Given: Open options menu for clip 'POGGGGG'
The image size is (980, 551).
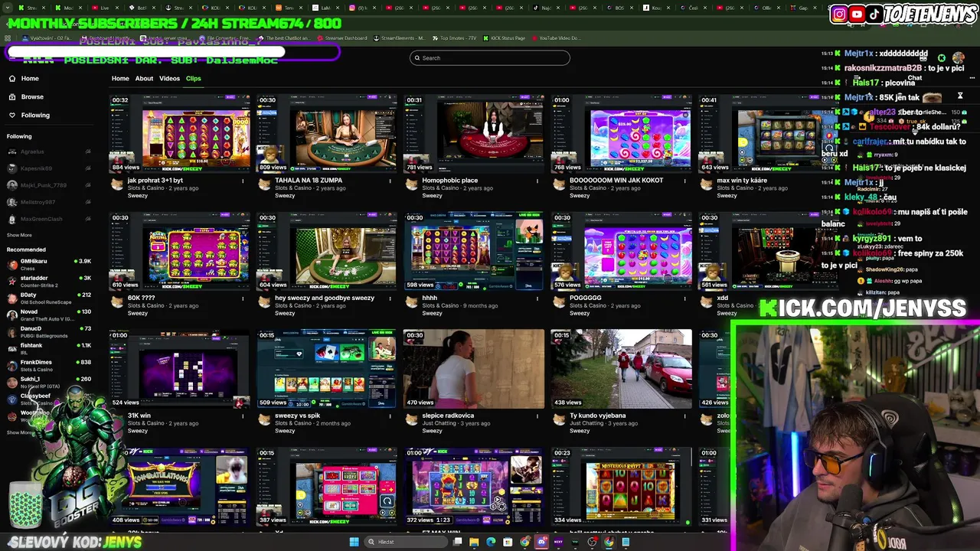Looking at the screenshot, I should click(x=684, y=299).
